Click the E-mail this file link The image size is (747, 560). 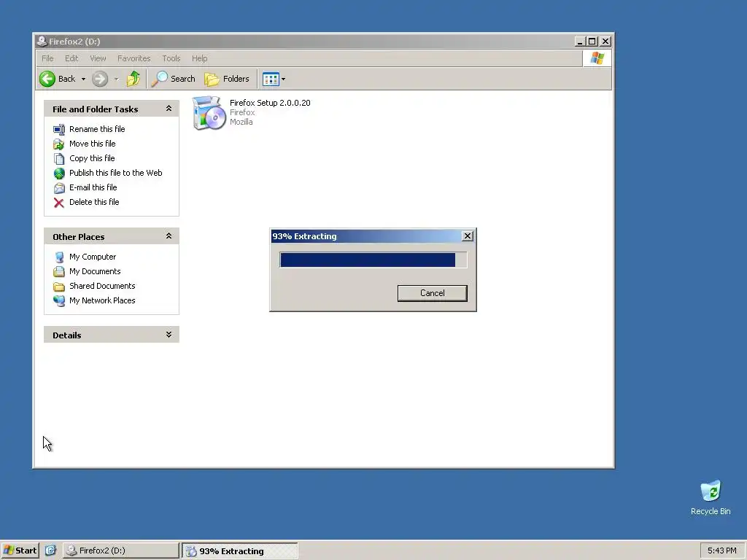pos(93,187)
